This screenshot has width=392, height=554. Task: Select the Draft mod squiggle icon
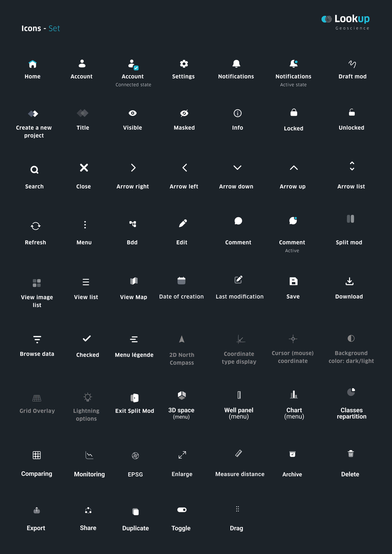coord(352,64)
